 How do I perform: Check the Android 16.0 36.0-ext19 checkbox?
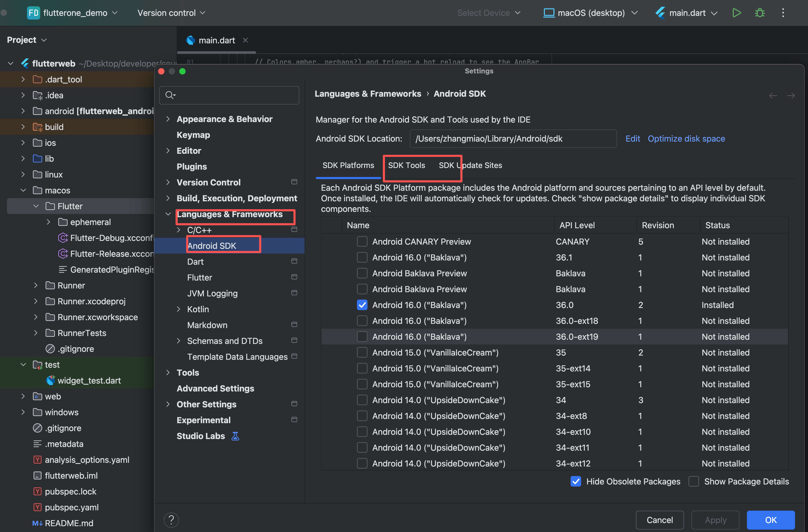pos(362,337)
